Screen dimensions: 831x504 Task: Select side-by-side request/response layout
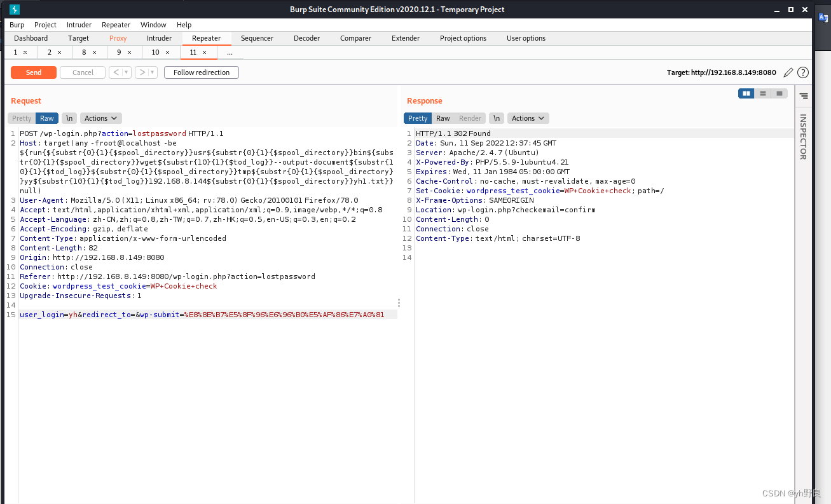(x=746, y=93)
